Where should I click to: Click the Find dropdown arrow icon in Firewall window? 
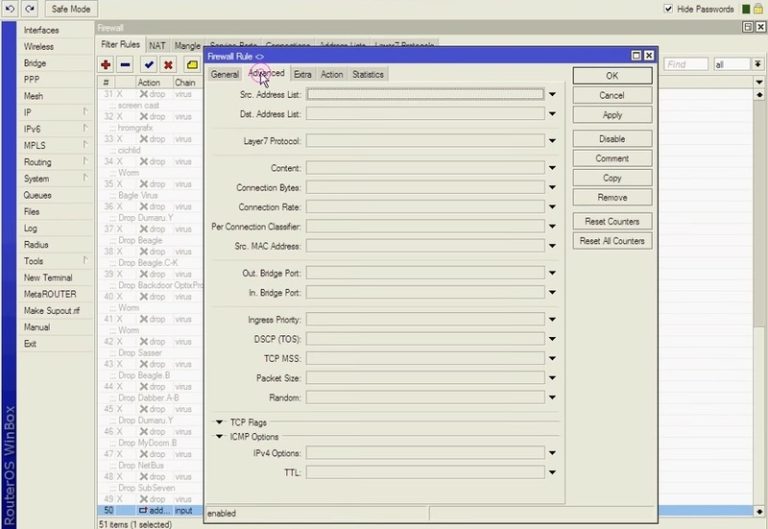tap(758, 64)
